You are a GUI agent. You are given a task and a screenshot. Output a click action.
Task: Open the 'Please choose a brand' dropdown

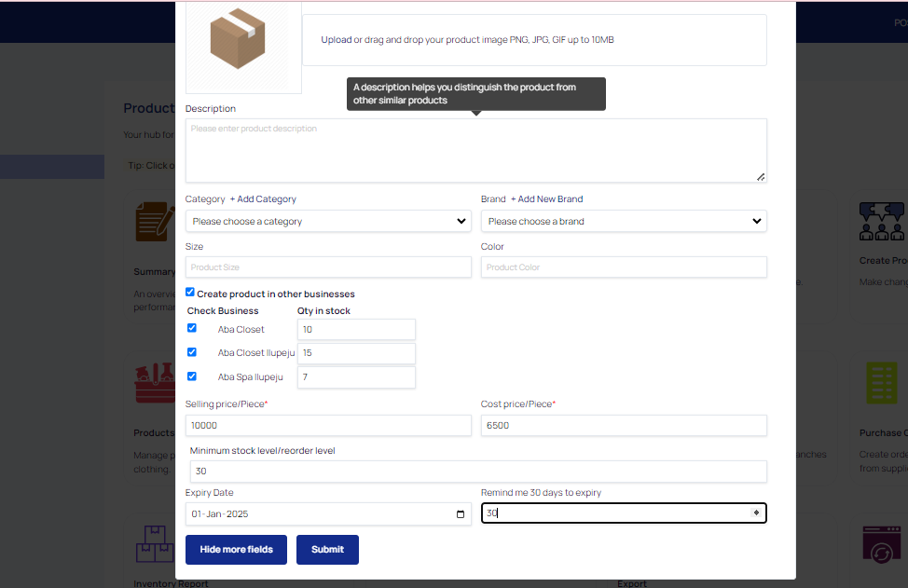click(x=624, y=222)
